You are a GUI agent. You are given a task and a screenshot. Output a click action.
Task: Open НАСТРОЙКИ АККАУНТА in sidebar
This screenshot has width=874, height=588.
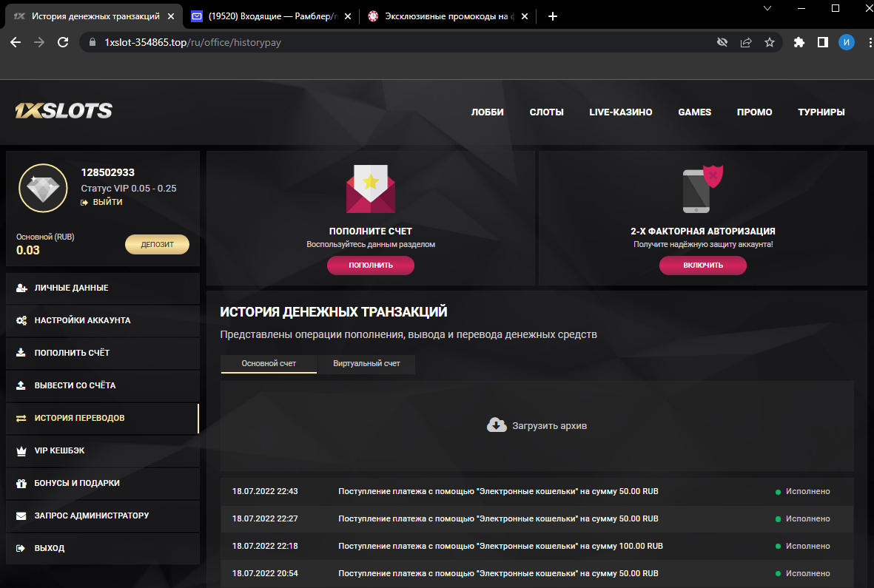103,320
